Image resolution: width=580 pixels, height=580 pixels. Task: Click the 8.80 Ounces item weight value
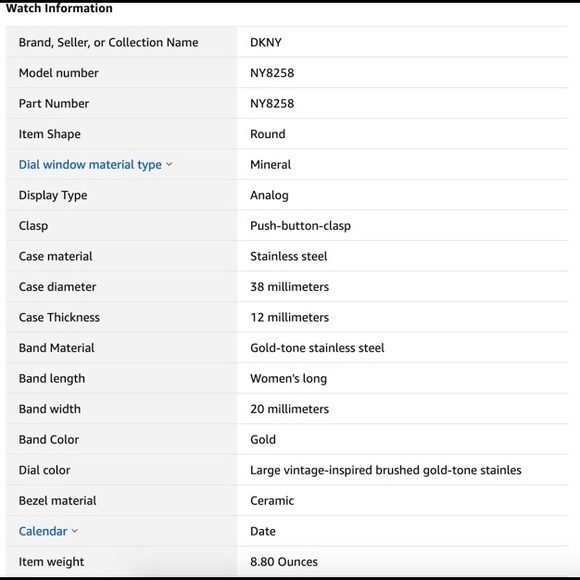[284, 562]
